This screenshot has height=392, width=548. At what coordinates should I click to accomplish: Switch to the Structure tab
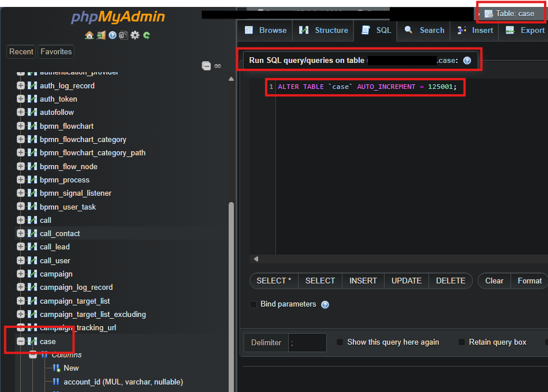323,30
